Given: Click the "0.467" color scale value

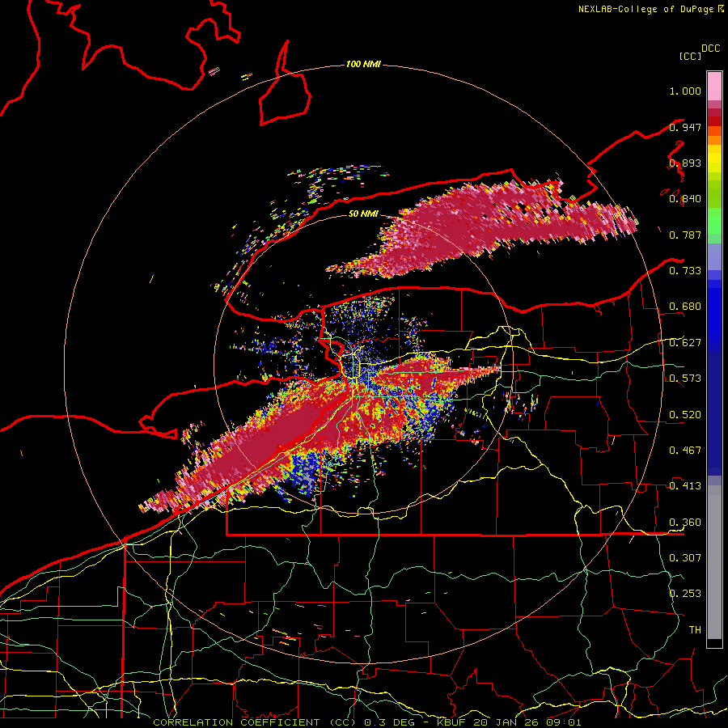Looking at the screenshot, I should click(x=685, y=450).
